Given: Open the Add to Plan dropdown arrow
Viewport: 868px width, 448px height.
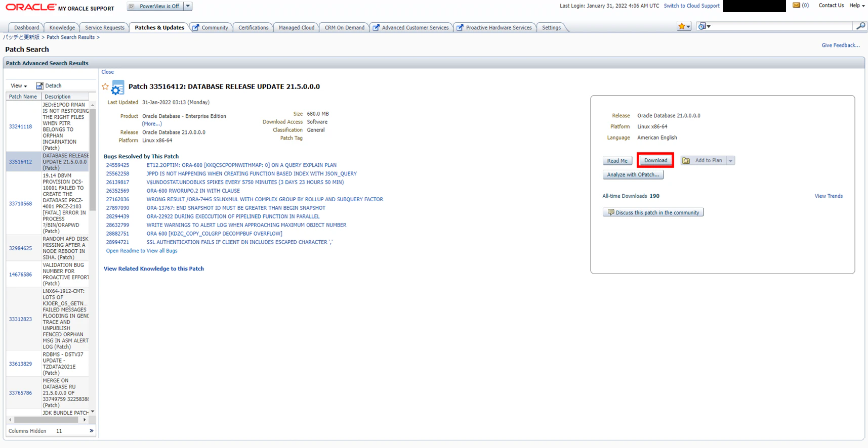Looking at the screenshot, I should (730, 160).
